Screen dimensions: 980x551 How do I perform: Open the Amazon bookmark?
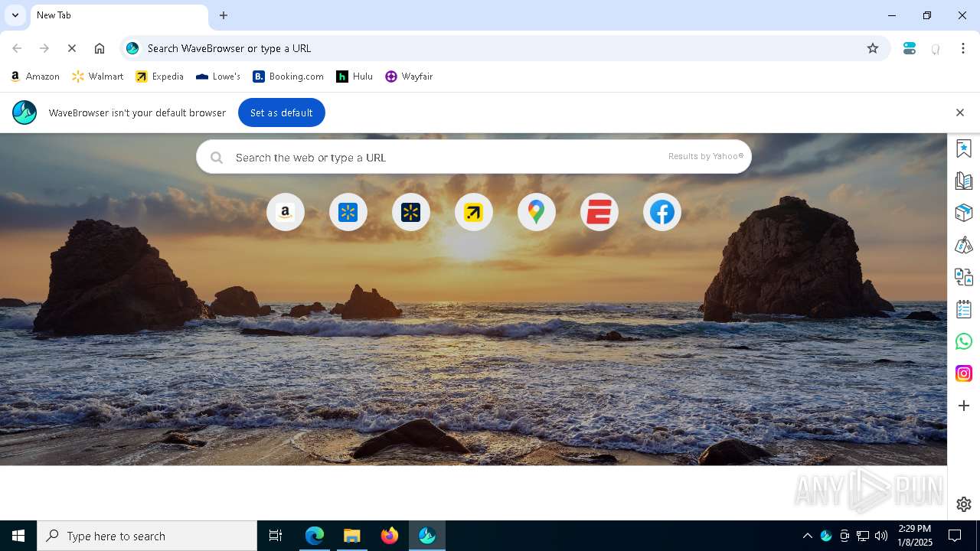point(35,77)
